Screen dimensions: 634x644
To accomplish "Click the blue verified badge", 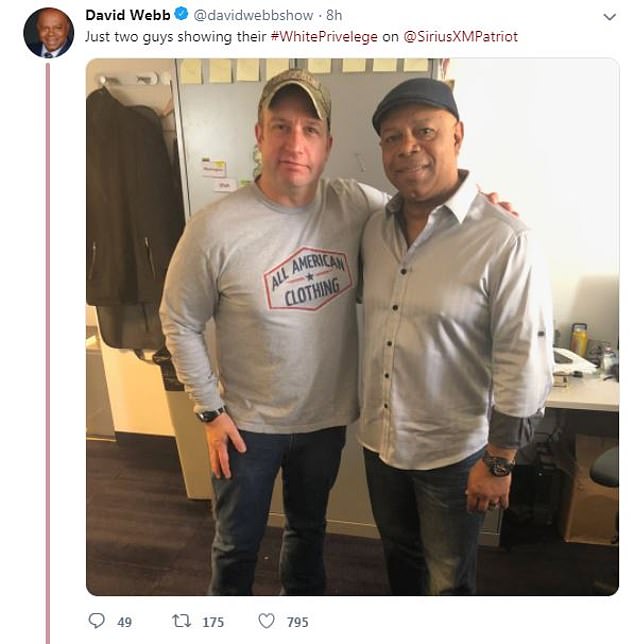I will point(181,14).
